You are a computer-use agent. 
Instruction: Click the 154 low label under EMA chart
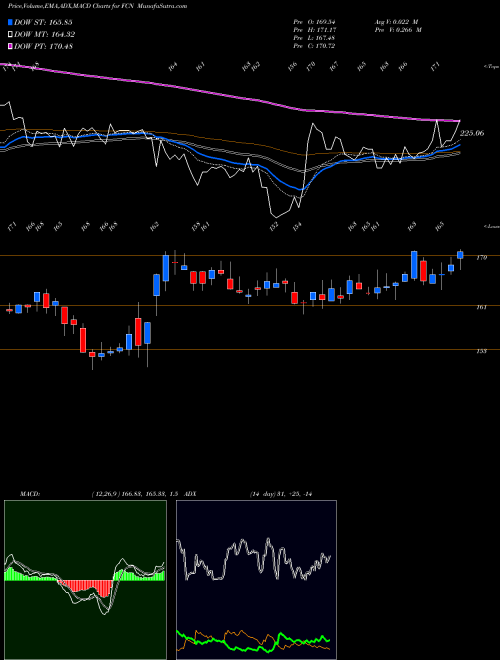(x=297, y=226)
